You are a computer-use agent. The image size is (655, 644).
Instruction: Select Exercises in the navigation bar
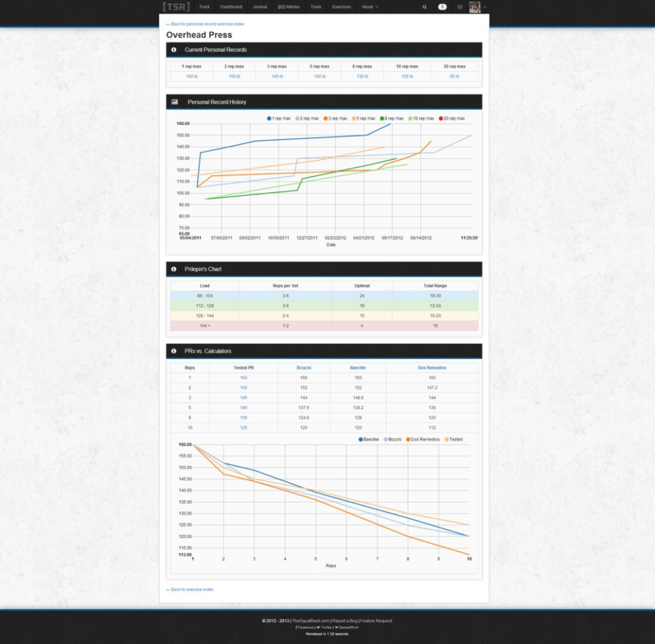[x=341, y=7]
